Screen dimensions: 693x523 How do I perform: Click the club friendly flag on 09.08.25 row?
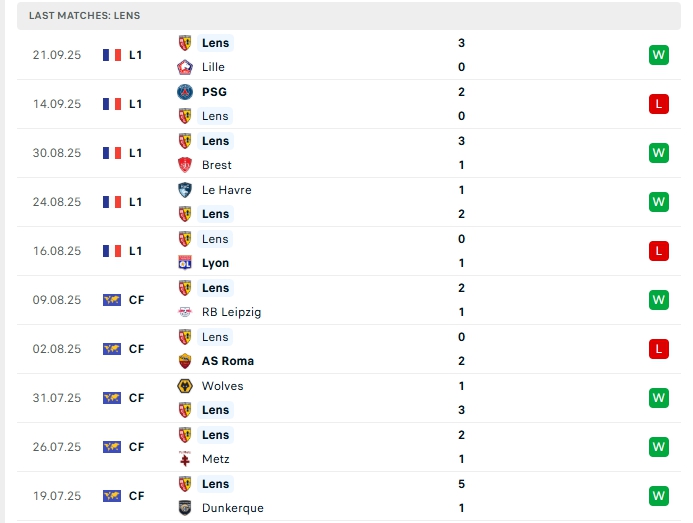pos(112,300)
